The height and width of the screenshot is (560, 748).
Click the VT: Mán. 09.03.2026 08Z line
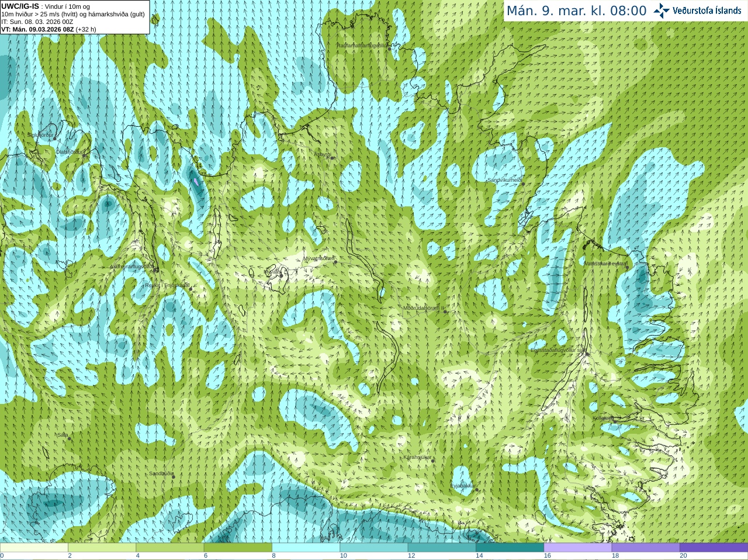click(x=49, y=29)
